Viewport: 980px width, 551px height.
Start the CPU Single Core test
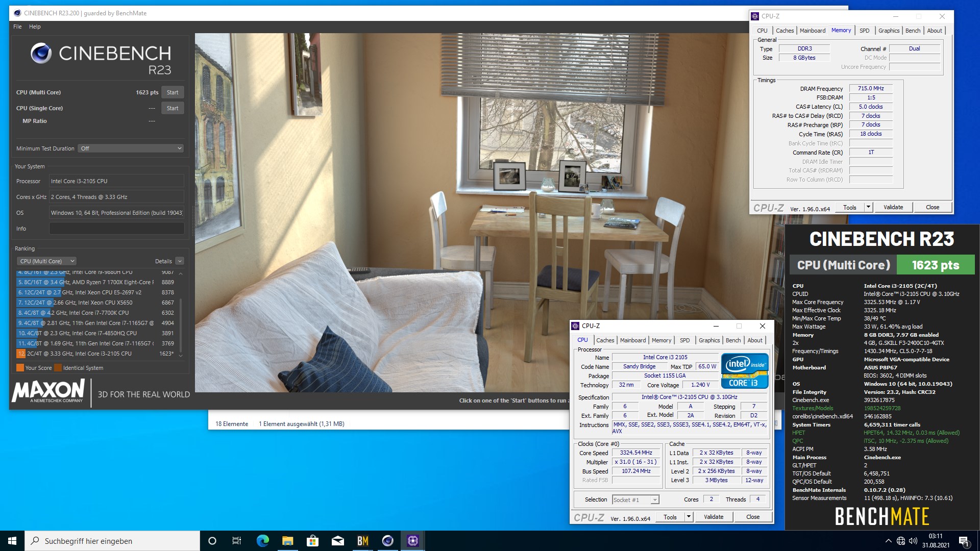click(x=173, y=108)
